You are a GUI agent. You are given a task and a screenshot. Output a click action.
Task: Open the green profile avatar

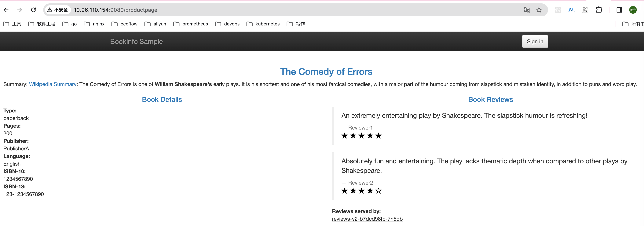click(x=633, y=10)
